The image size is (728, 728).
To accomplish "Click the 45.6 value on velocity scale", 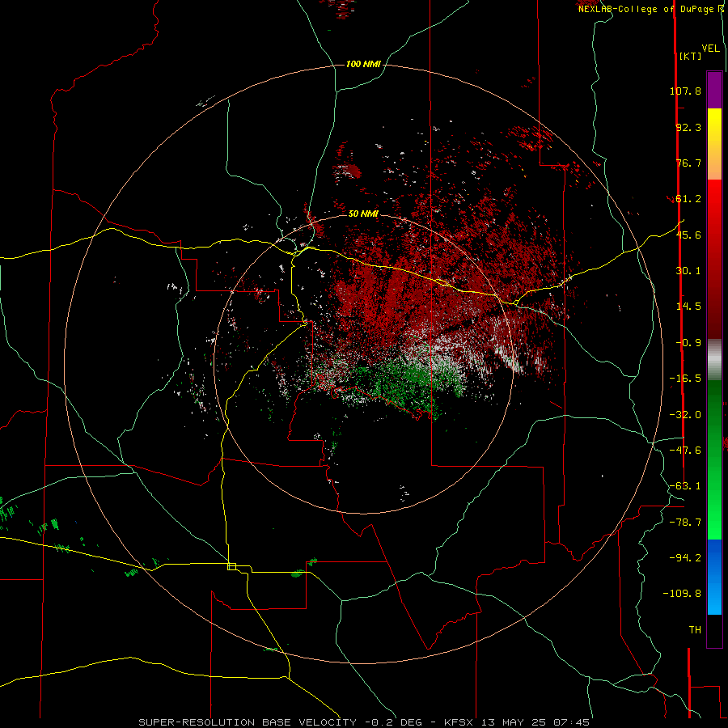I will (688, 235).
